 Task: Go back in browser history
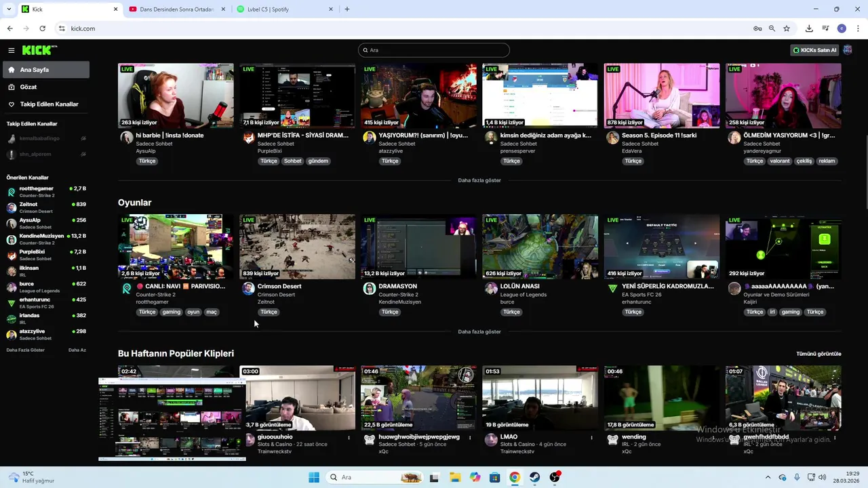coord(10,28)
